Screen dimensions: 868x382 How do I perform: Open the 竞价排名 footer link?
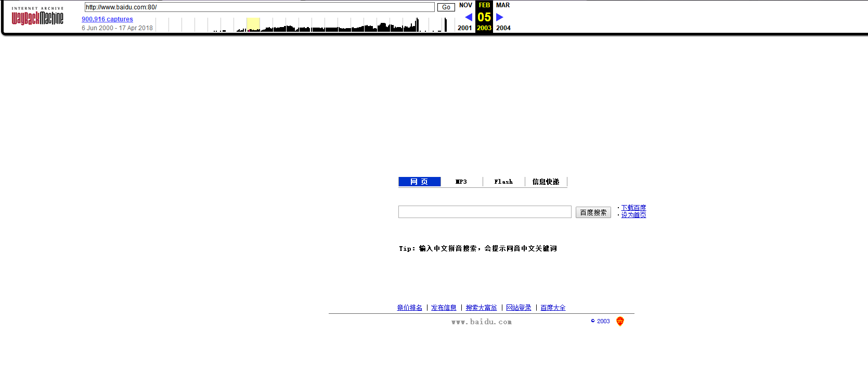410,308
